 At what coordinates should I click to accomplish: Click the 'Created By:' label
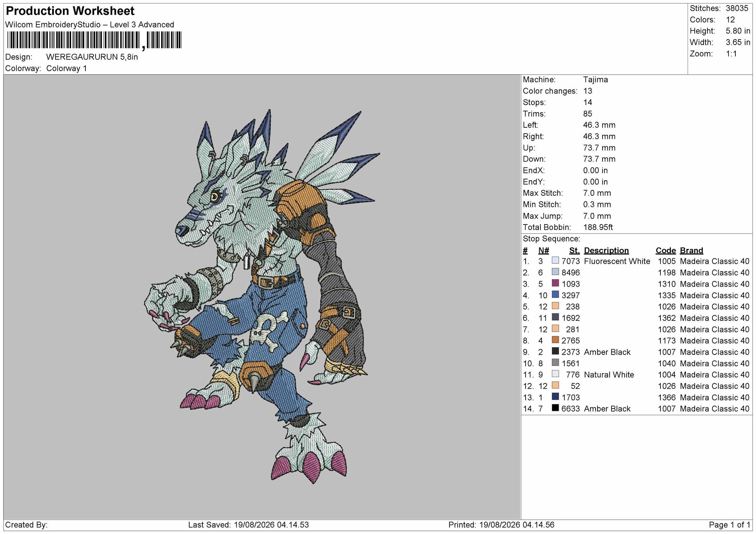(26, 525)
